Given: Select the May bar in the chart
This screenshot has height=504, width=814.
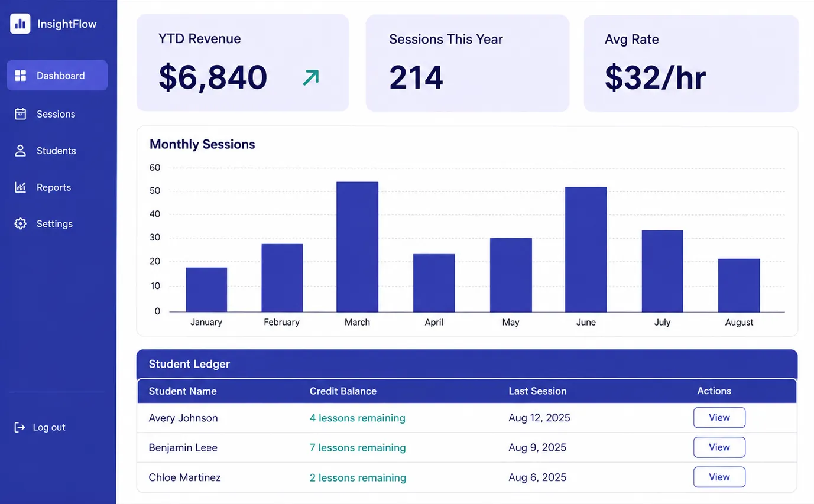Looking at the screenshot, I should 511,275.
